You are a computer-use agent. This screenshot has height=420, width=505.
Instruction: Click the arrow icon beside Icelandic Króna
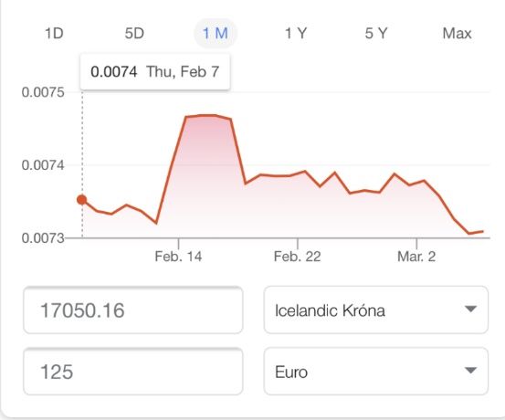tap(470, 310)
